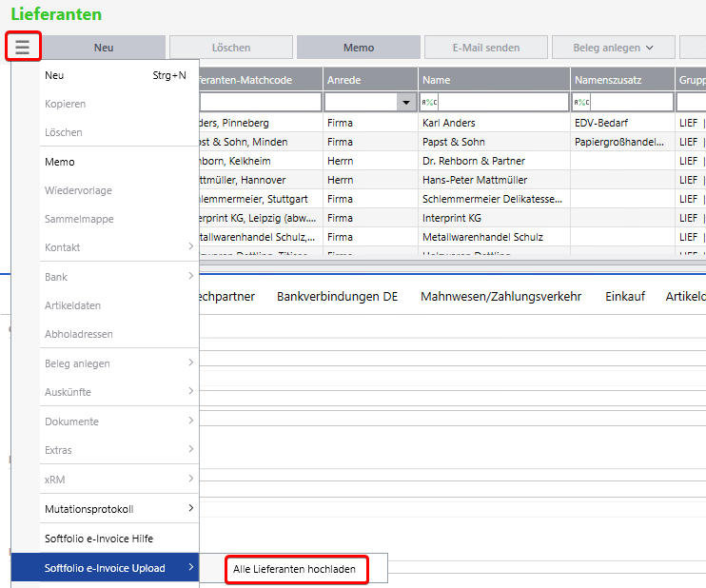Select the Interprint KG row
Image resolution: width=706 pixels, height=588 pixels.
(451, 218)
